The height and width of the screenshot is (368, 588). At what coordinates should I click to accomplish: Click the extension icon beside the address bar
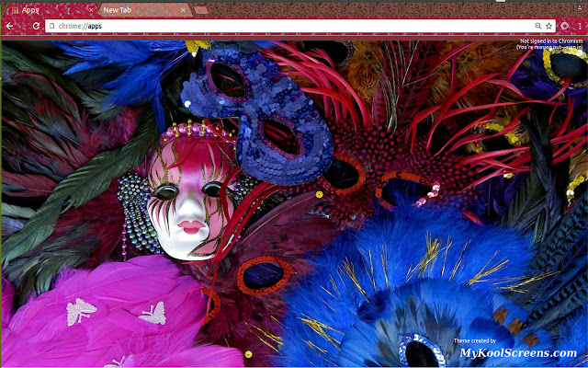564,27
